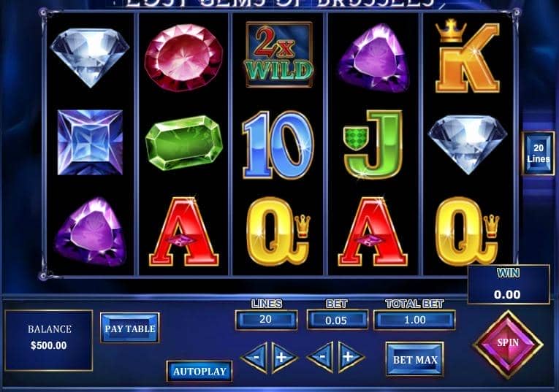Select the green emerald gem

click(184, 142)
